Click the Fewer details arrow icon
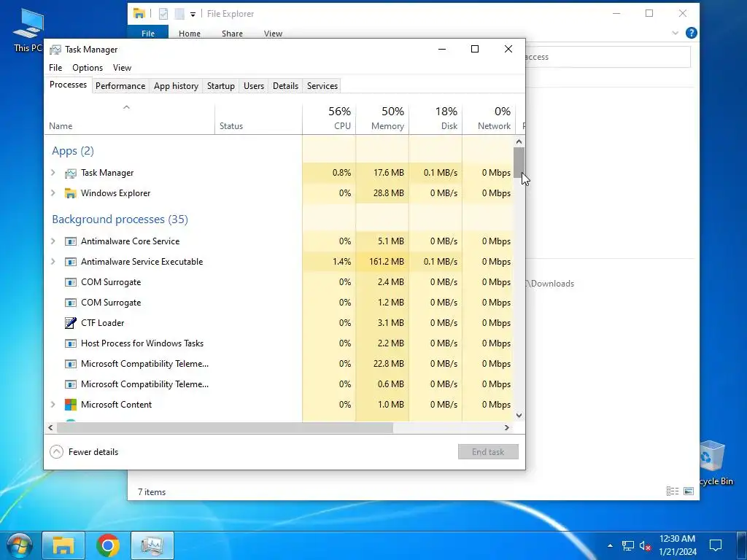Image resolution: width=747 pixels, height=560 pixels. pyautogui.click(x=56, y=452)
